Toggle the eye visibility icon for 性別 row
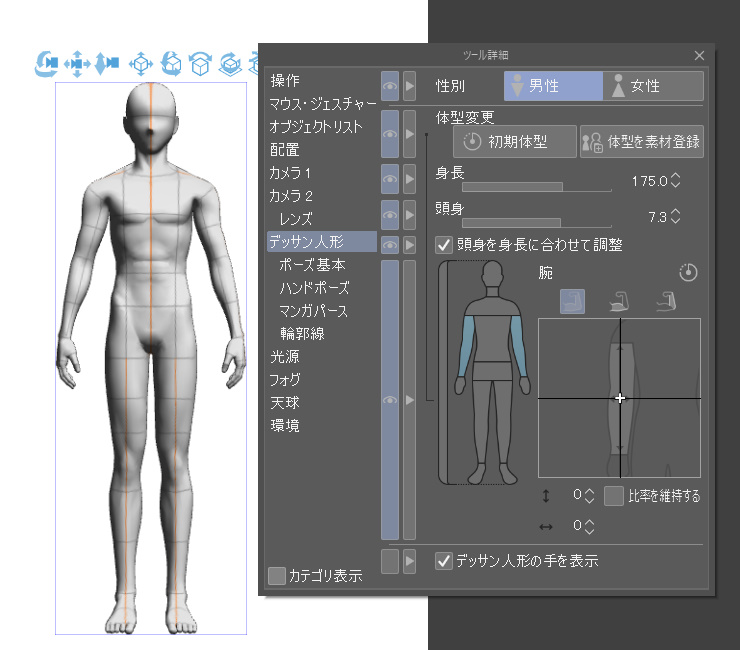 coord(390,86)
